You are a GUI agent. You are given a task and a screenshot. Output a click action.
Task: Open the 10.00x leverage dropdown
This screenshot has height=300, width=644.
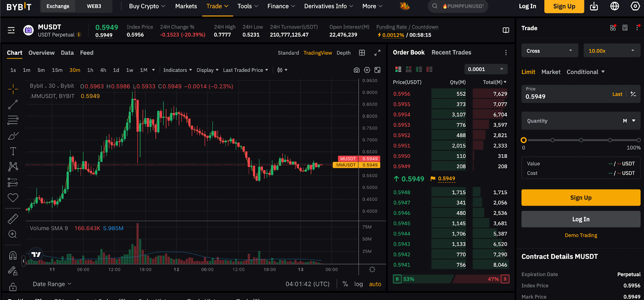pyautogui.click(x=612, y=51)
